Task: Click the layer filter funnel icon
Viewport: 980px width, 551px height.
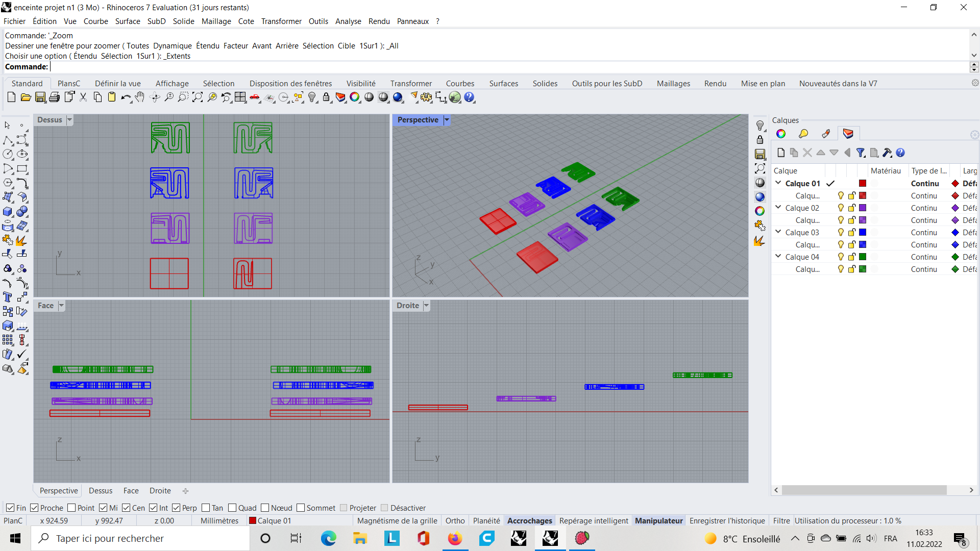Action: tap(861, 153)
